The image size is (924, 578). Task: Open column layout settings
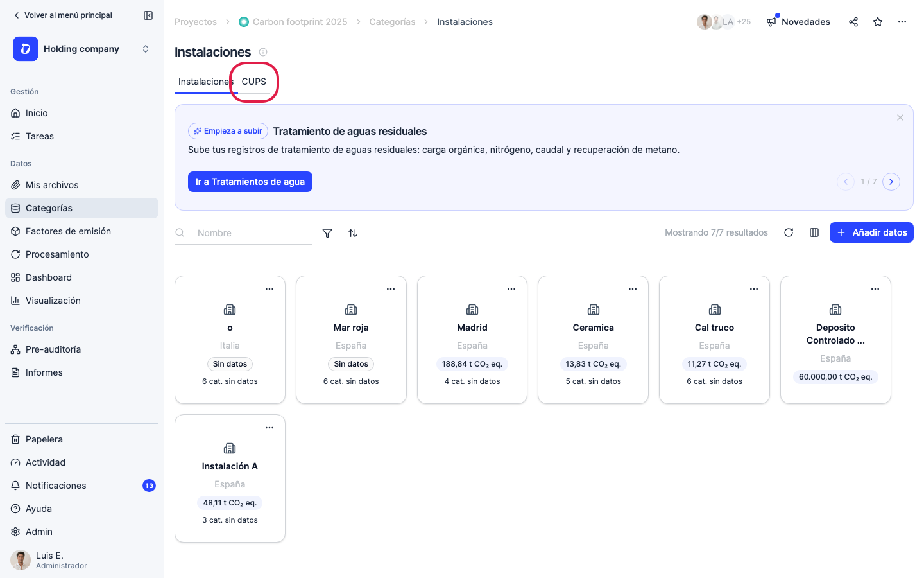(x=814, y=232)
